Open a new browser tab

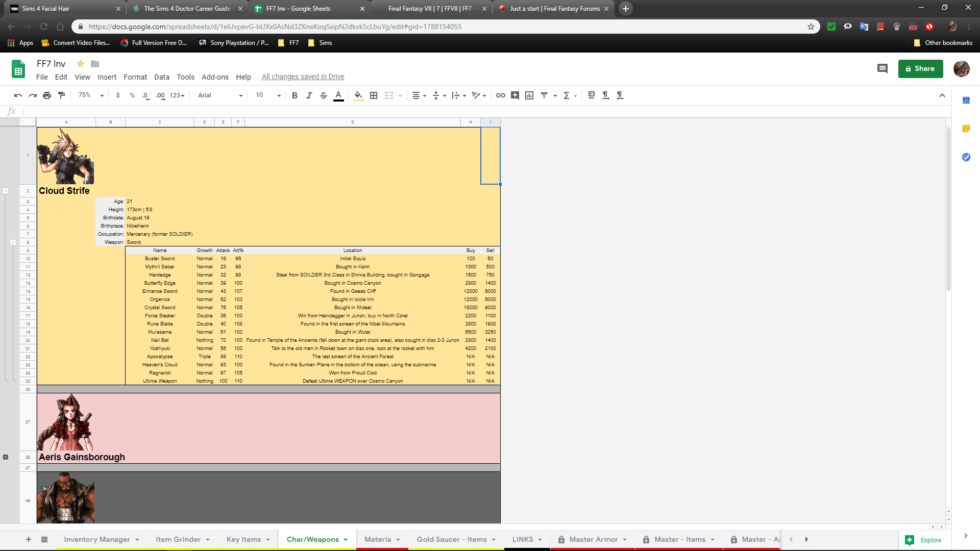pos(625,9)
